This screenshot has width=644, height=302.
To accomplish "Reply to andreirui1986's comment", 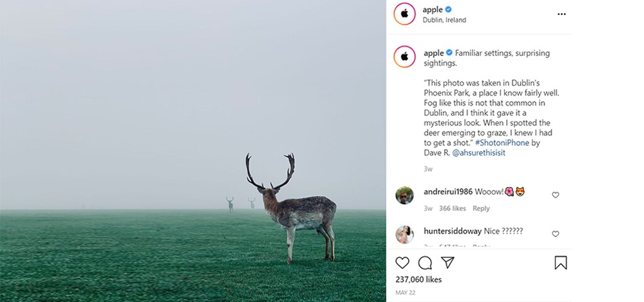I will click(481, 208).
